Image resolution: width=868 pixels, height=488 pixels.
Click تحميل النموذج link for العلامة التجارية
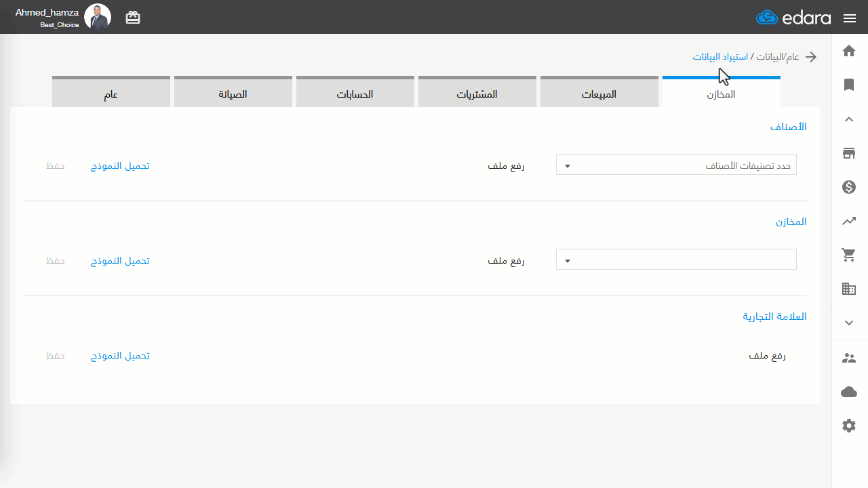[121, 356]
